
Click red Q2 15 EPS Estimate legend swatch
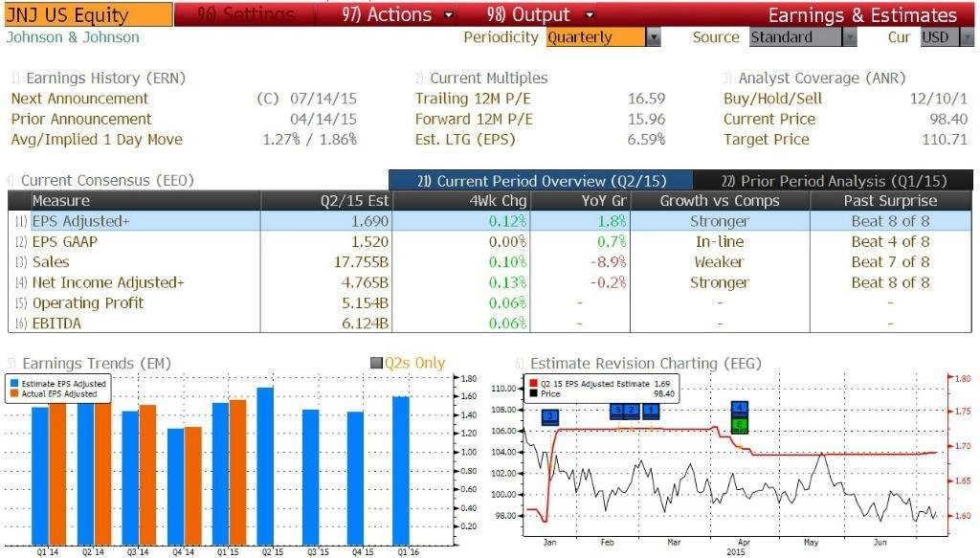[x=533, y=384]
